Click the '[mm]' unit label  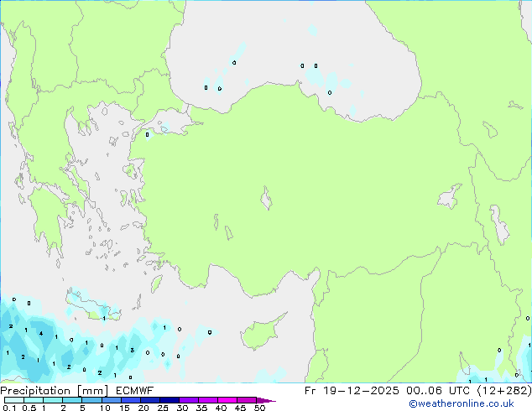point(93,391)
